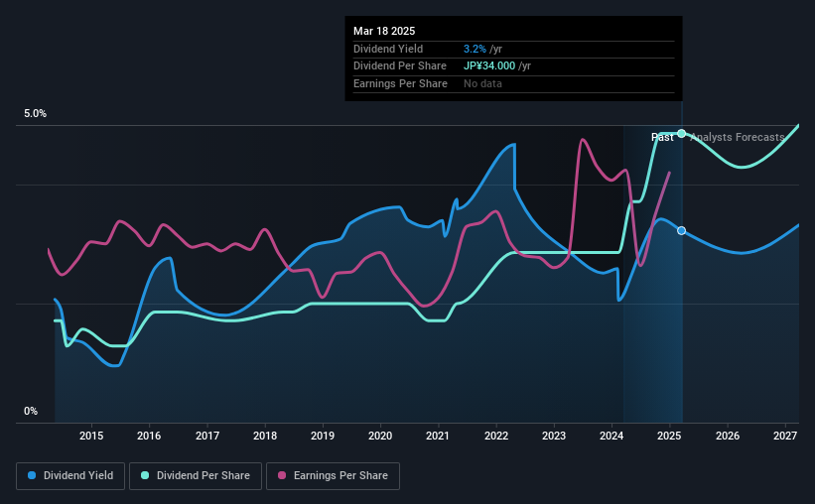
Task: Click the 2019 x-axis label
Action: (x=323, y=436)
